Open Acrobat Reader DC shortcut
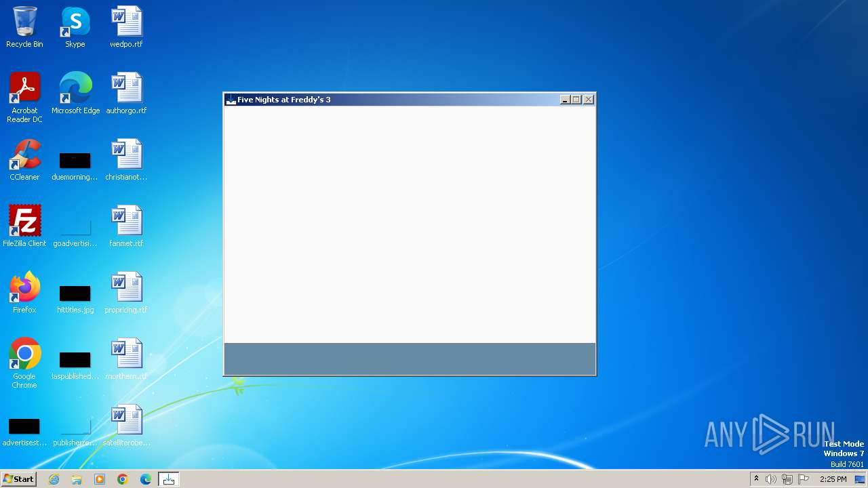 click(x=24, y=97)
